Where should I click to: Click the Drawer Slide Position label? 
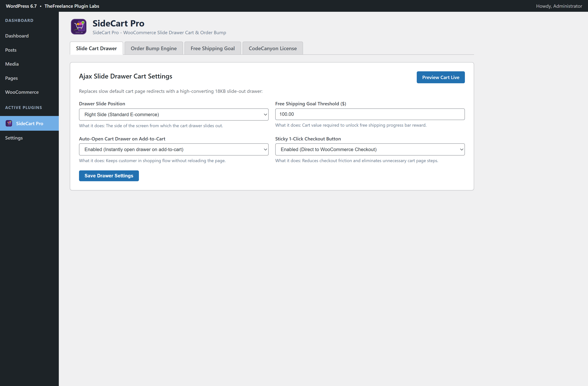coord(102,104)
